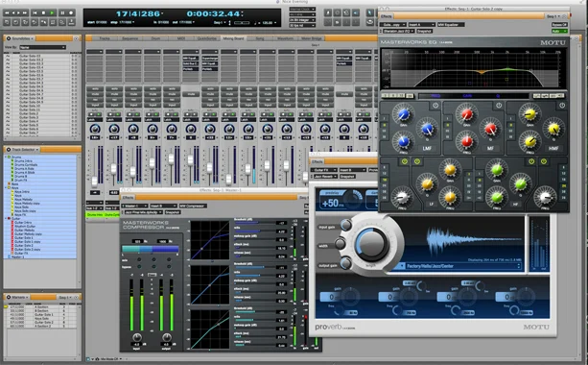Click the orange LF gain knob
The width and height of the screenshot is (588, 365).
(x=450, y=170)
